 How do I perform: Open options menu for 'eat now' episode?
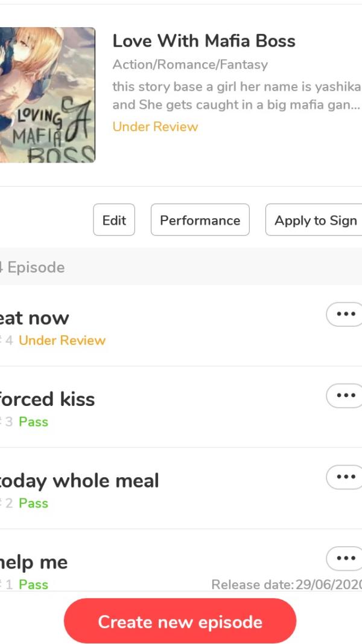pyautogui.click(x=345, y=314)
